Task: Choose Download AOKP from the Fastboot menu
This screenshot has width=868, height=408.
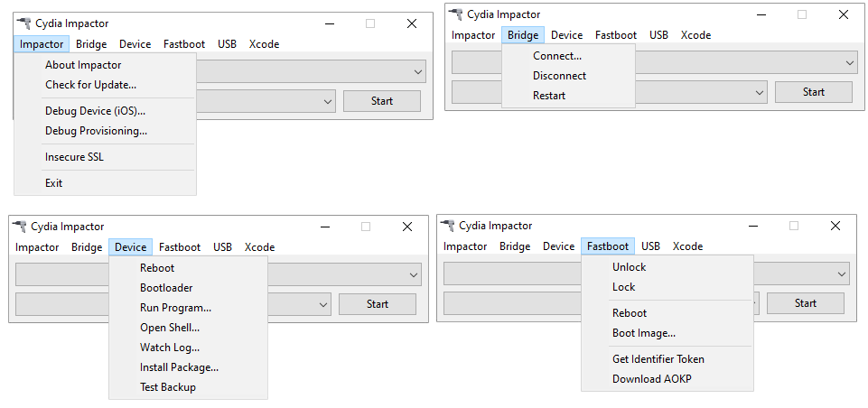Action: point(650,379)
